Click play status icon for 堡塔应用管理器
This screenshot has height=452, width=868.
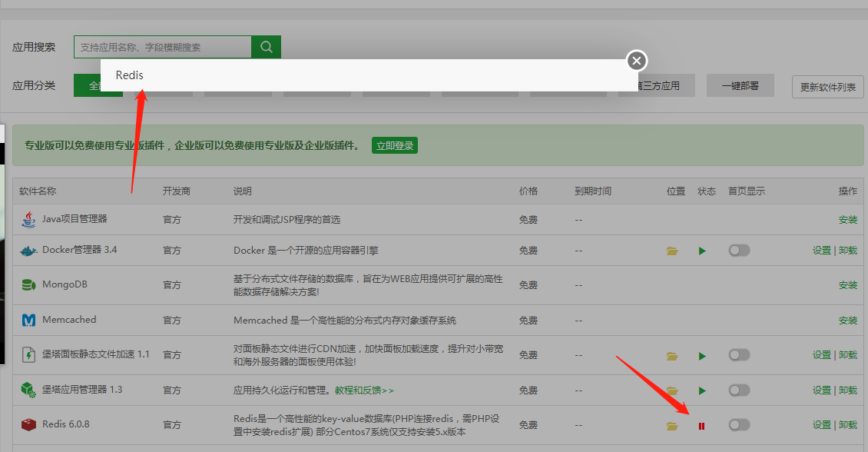pos(702,391)
